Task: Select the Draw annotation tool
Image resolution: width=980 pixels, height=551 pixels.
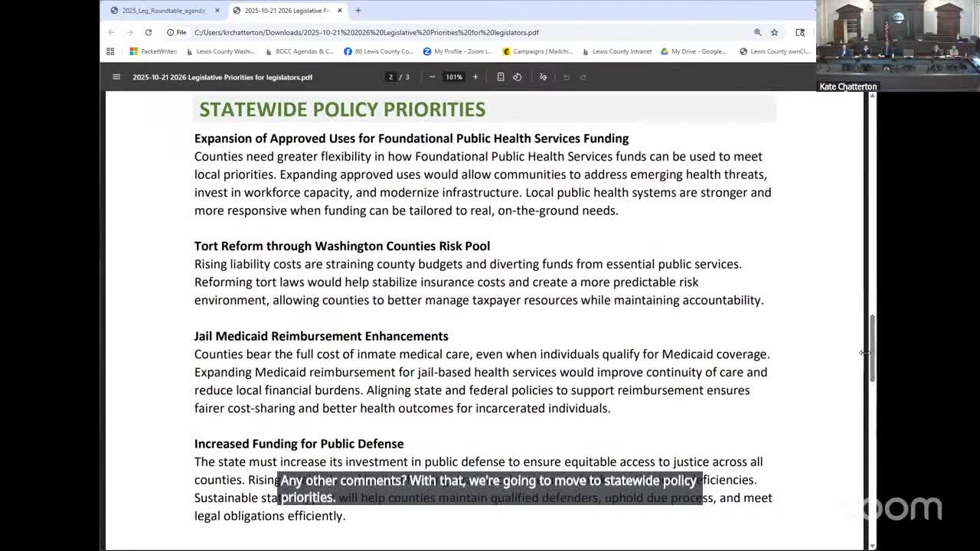Action: 543,77
